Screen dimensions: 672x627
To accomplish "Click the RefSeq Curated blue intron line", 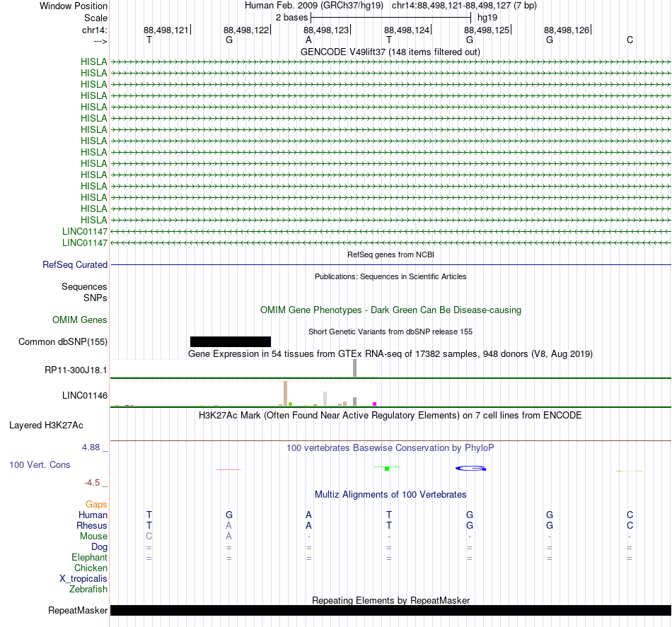I will 390,264.
